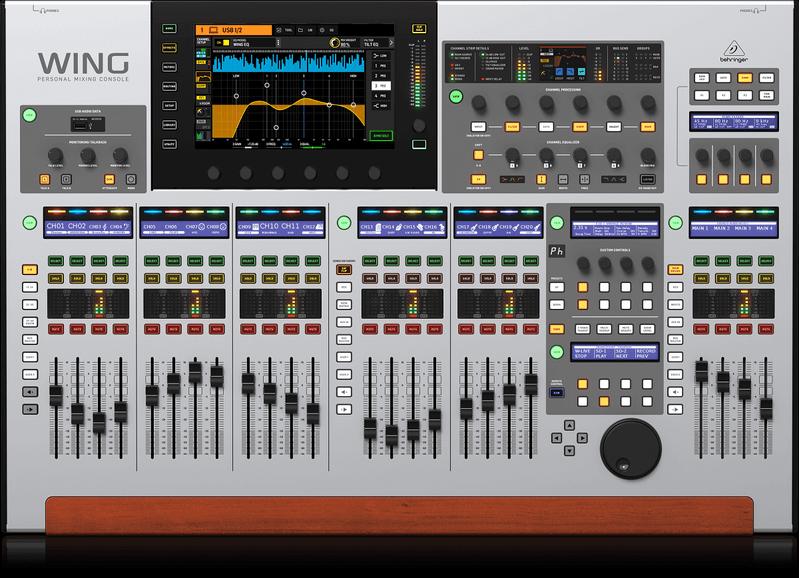
Task: Select band 2 PEQ on touchscreen
Action: pos(381,76)
